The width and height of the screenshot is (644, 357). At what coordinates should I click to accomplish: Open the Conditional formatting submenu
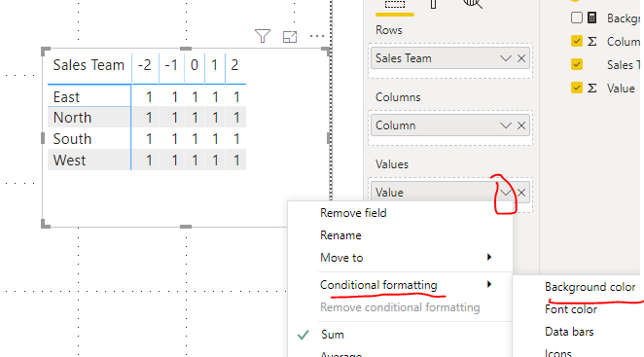pos(401,285)
